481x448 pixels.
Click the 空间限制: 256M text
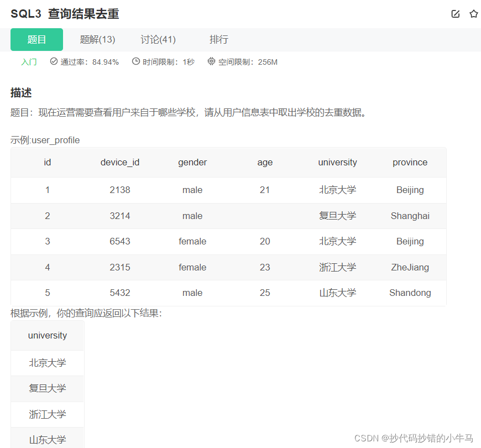coord(248,62)
